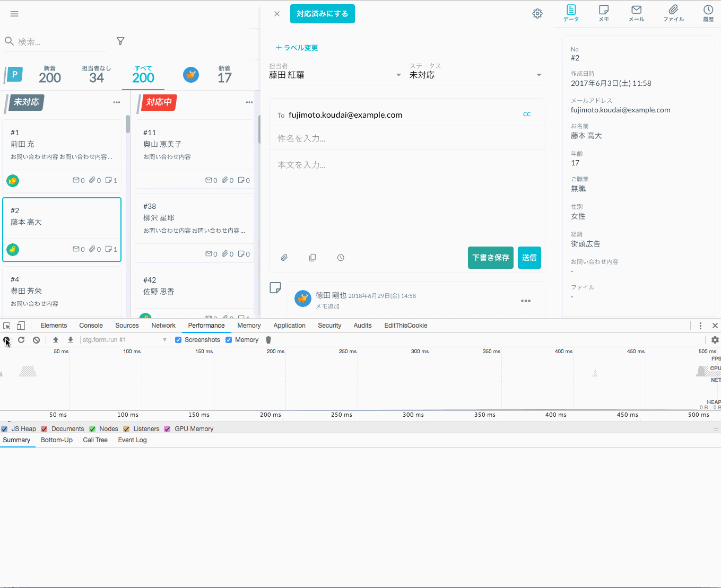The image size is (721, 588).
Task: Attach a file with the paperclip icon
Action: (x=284, y=258)
